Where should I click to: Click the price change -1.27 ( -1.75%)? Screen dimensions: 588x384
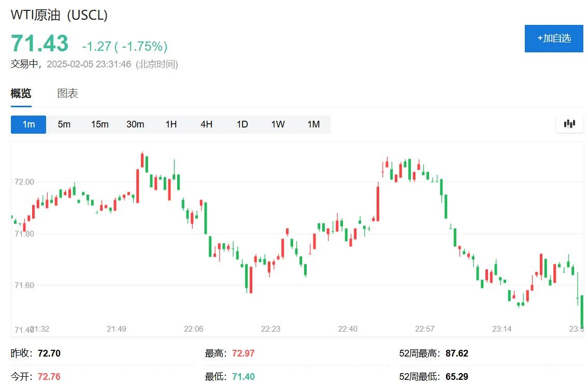[x=124, y=47]
